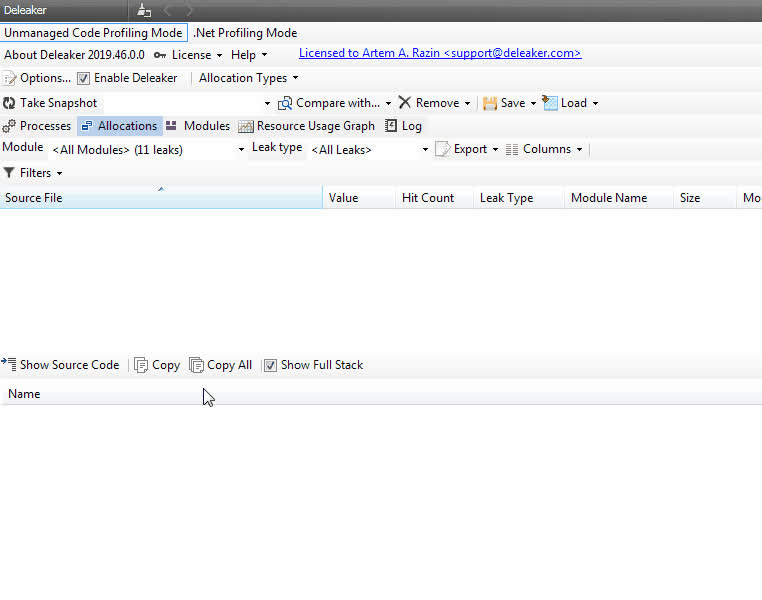
Task: Click the Take Snapshot button
Action: (x=50, y=103)
